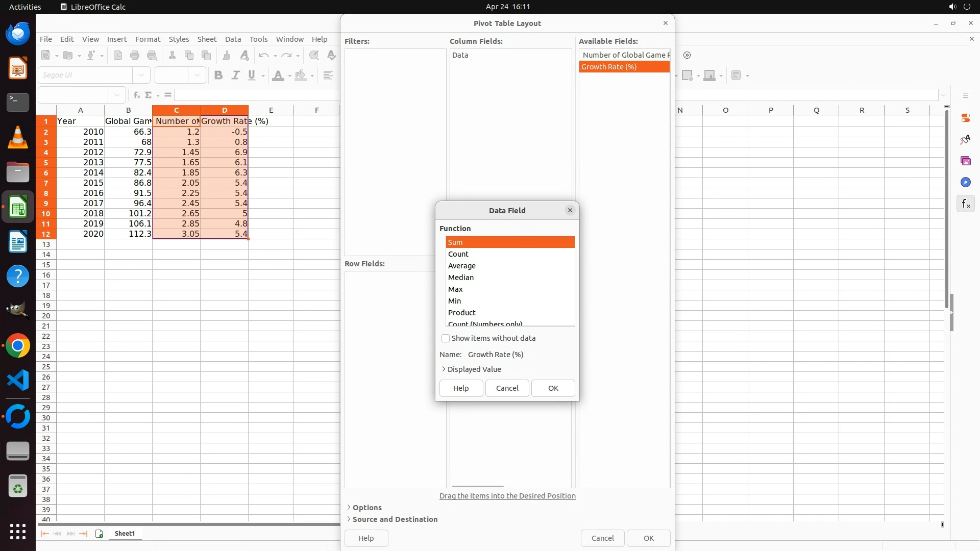Enable Show items without data checkbox
This screenshot has height=551, width=980.
click(446, 338)
